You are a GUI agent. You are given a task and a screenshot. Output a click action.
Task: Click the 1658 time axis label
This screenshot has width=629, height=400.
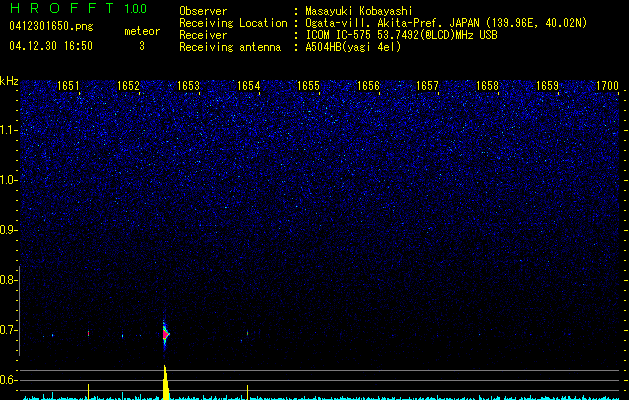point(487,85)
